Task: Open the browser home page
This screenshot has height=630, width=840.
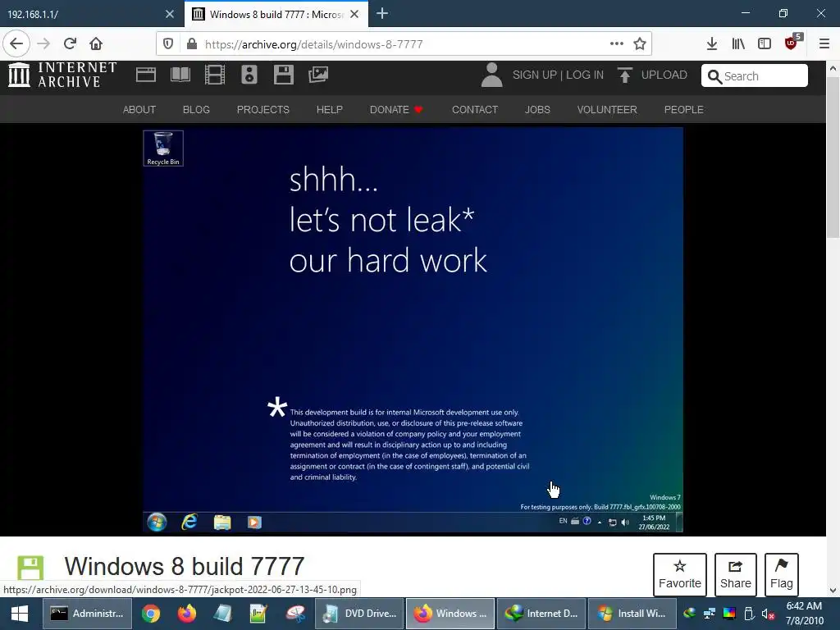Action: tap(96, 44)
